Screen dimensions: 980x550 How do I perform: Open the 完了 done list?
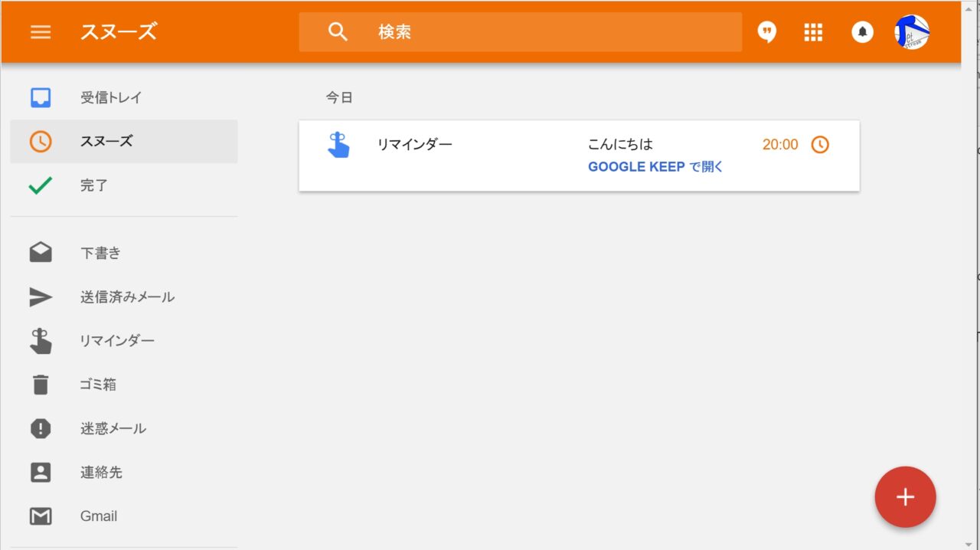click(x=94, y=185)
